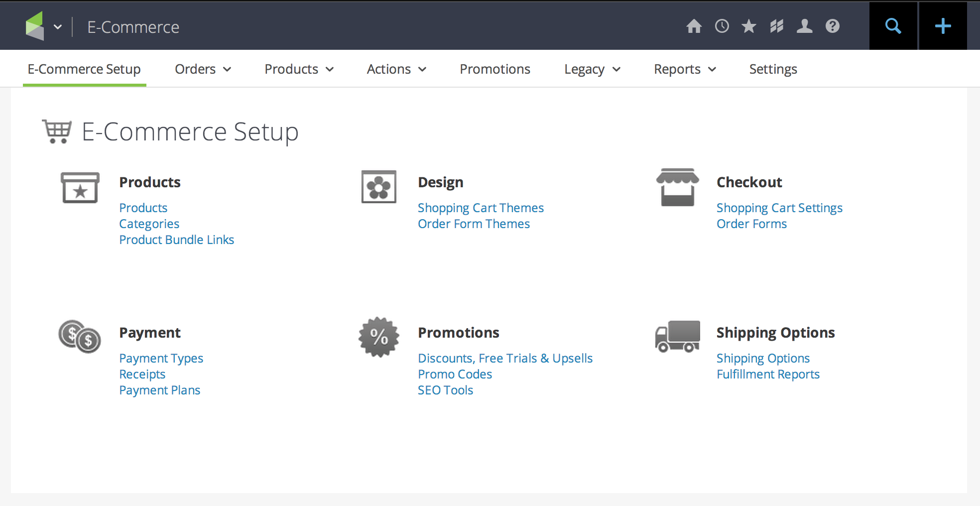Open search with magnifier icon
This screenshot has height=506, width=980.
(893, 26)
